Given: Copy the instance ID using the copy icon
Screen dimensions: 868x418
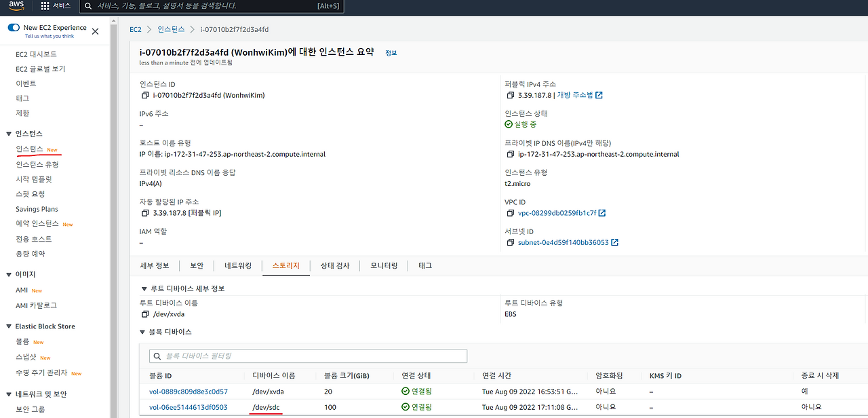Looking at the screenshot, I should tap(145, 96).
